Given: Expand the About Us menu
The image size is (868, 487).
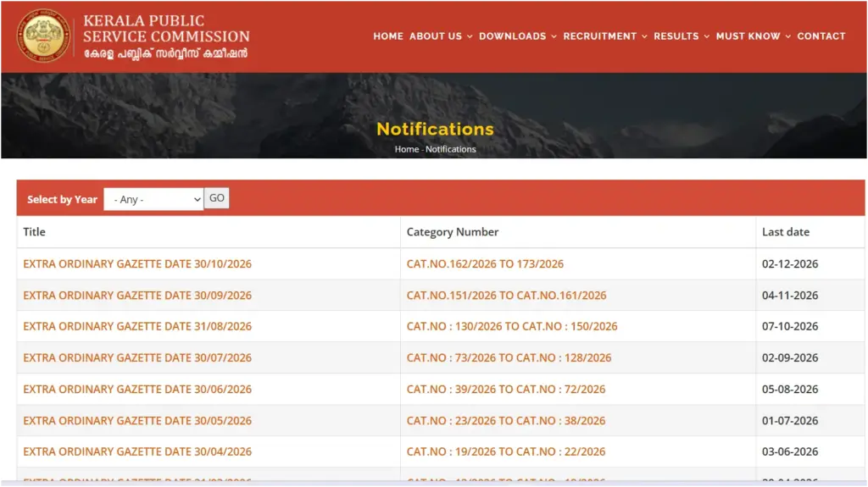Looking at the screenshot, I should click(x=436, y=36).
